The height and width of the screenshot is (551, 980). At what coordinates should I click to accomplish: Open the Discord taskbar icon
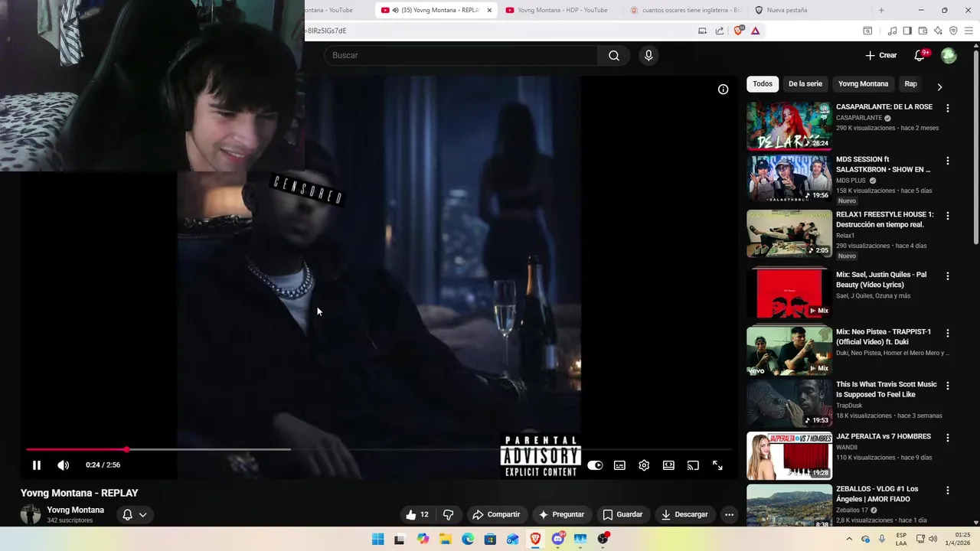point(558,539)
